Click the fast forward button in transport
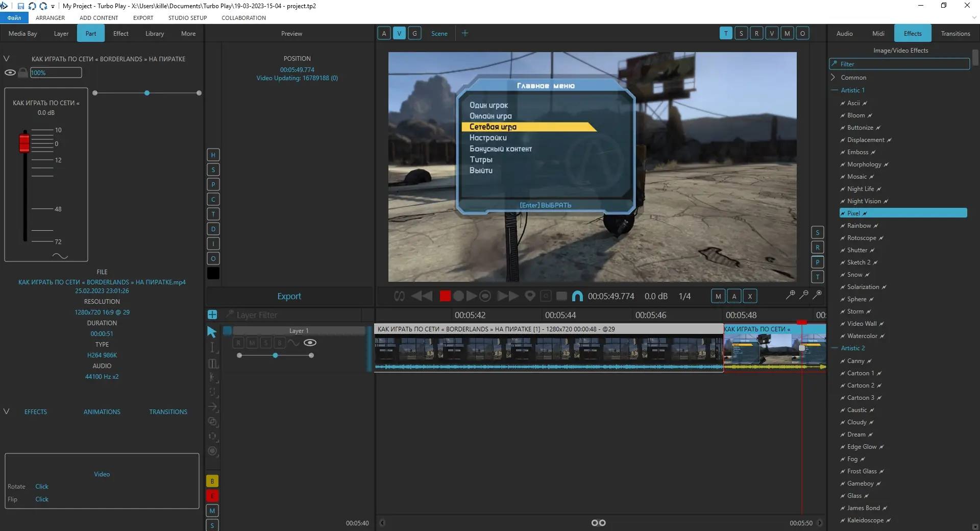Image resolution: width=980 pixels, height=531 pixels. click(508, 296)
